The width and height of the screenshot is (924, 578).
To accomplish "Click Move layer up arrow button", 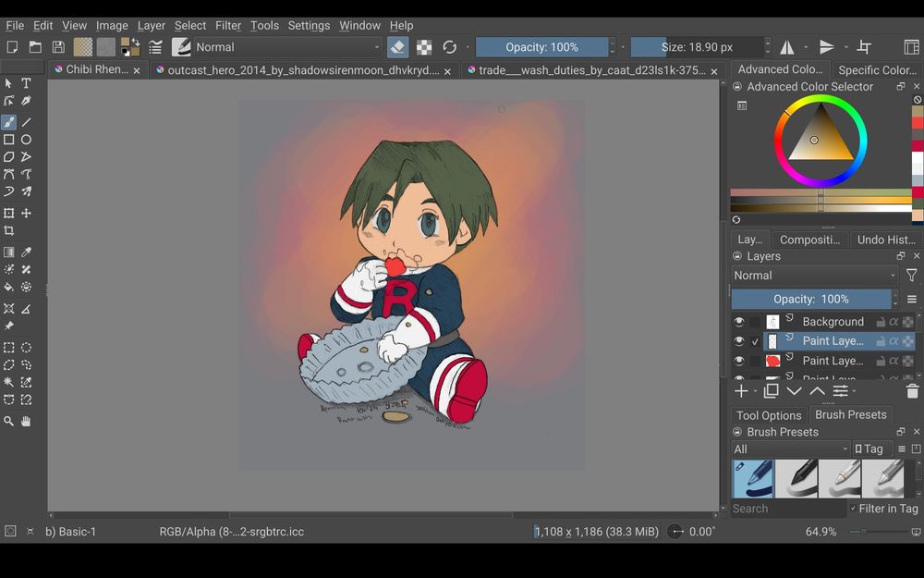I will click(818, 391).
